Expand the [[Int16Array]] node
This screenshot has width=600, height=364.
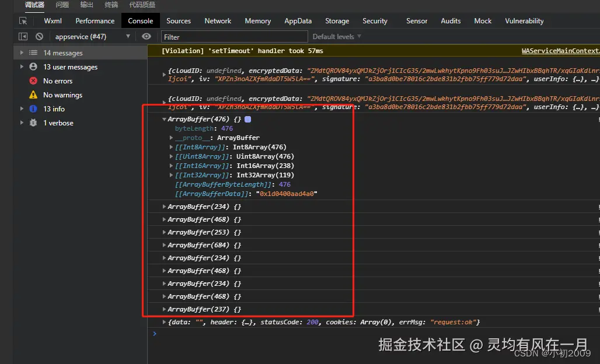click(172, 166)
